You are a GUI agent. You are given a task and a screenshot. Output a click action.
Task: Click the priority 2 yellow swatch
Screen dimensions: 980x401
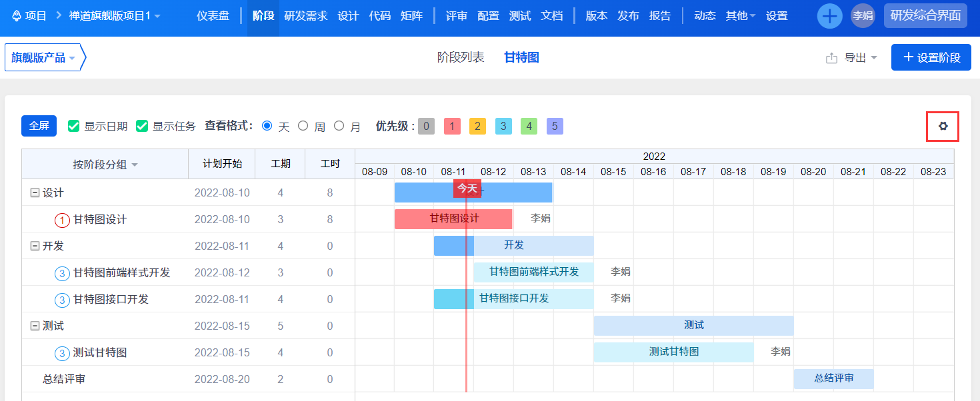pos(477,126)
